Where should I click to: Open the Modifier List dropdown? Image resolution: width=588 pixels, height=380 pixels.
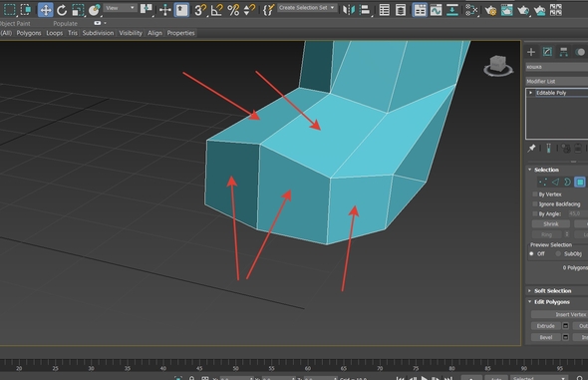point(556,82)
